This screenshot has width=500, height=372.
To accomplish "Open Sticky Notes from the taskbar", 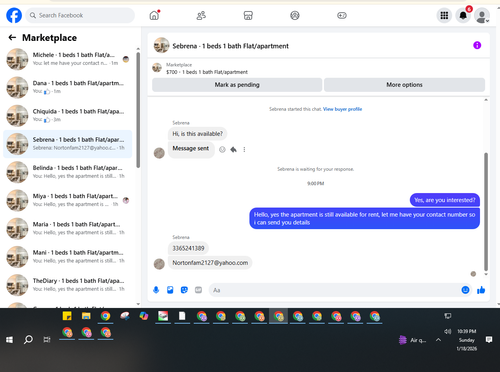I will click(x=67, y=316).
